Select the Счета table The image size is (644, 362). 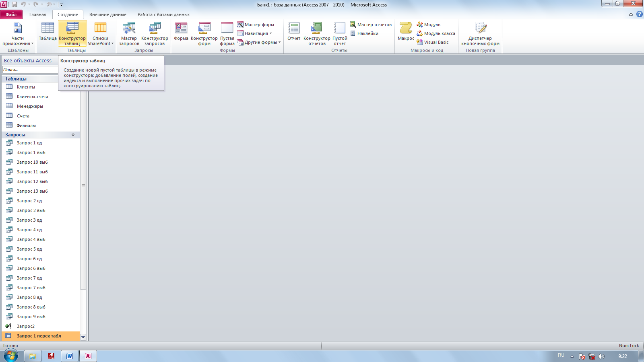tap(41, 116)
